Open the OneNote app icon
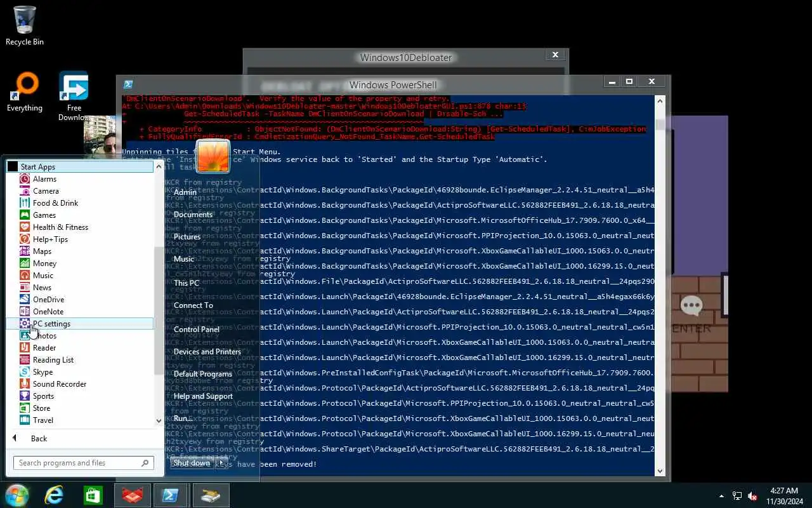 [25, 312]
